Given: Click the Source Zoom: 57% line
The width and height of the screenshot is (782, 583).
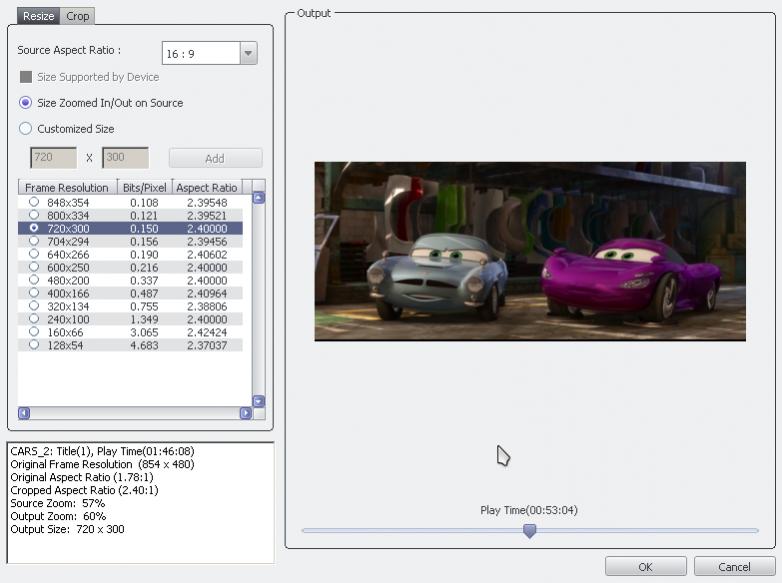Looking at the screenshot, I should tap(58, 503).
